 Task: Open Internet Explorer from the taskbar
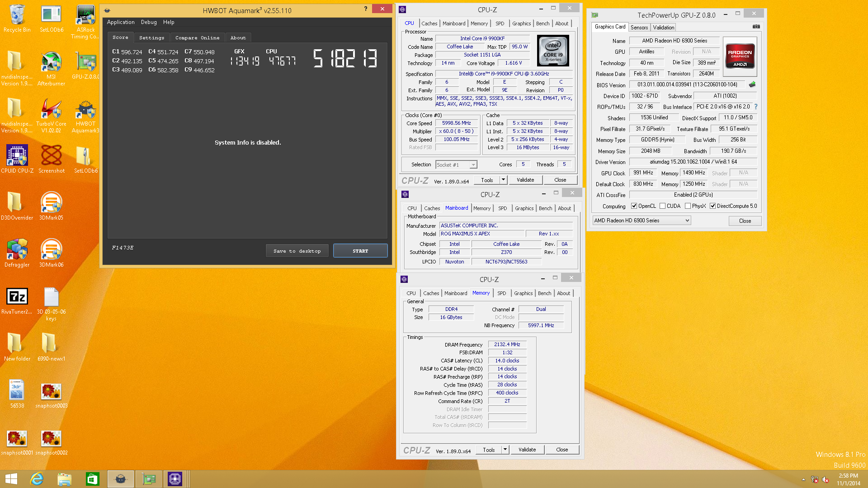[37, 479]
